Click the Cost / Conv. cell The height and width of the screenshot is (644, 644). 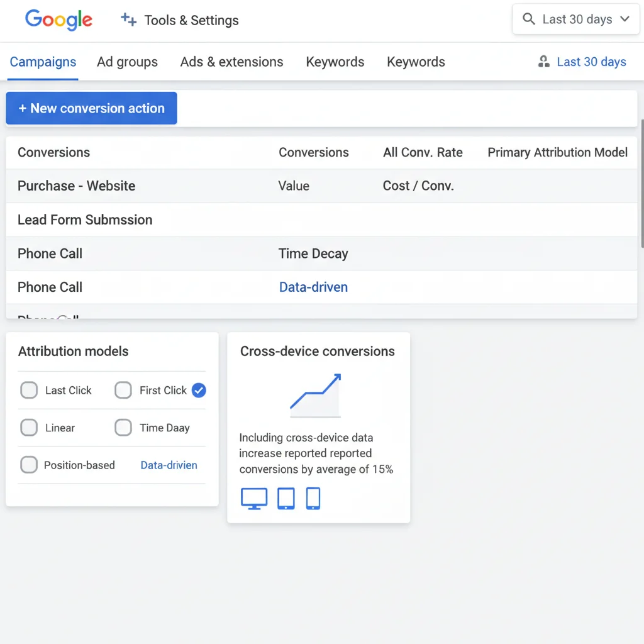click(x=418, y=186)
